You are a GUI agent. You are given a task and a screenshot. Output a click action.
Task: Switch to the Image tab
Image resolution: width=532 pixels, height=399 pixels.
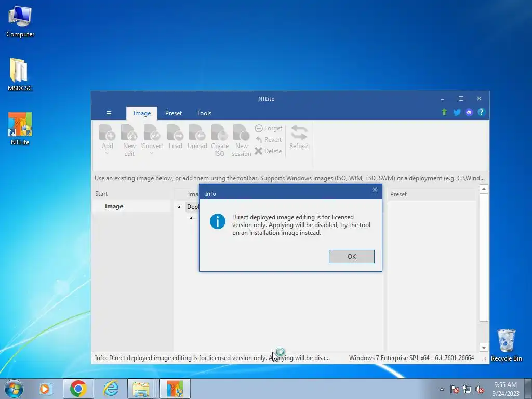pos(142,113)
